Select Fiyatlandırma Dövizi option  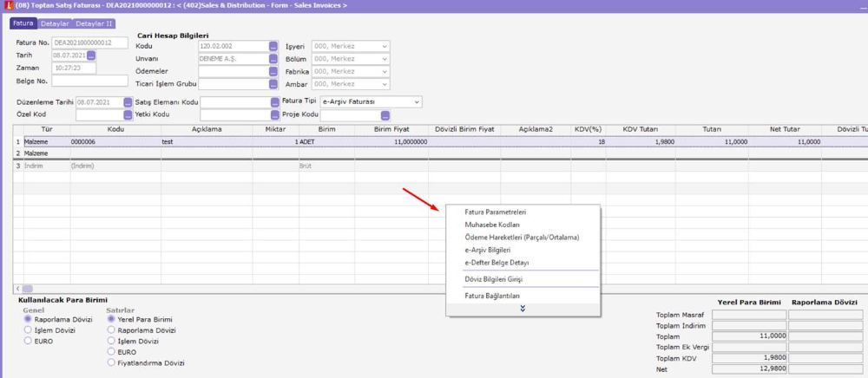click(111, 362)
